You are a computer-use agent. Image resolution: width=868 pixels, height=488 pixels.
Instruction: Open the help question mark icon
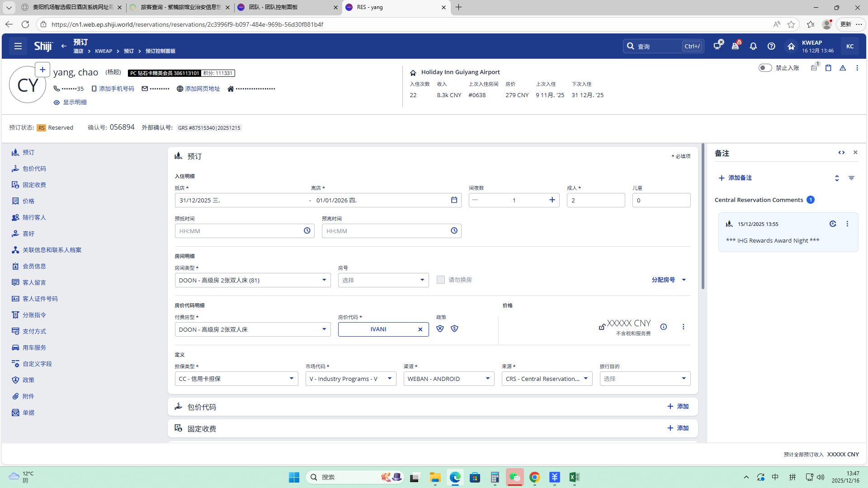pyautogui.click(x=771, y=46)
